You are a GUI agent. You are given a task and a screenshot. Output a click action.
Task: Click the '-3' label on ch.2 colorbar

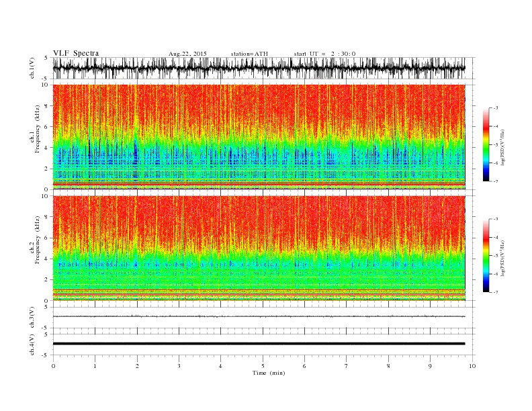[496, 219]
